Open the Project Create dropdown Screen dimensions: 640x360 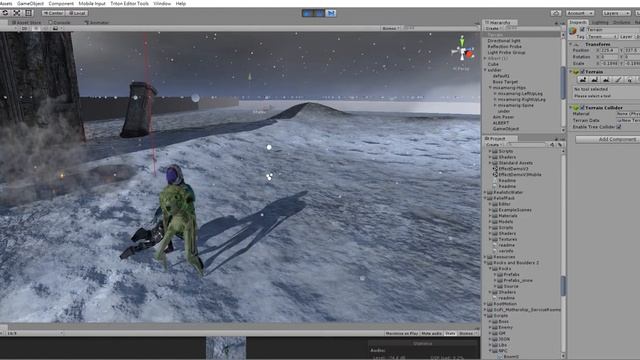493,145
